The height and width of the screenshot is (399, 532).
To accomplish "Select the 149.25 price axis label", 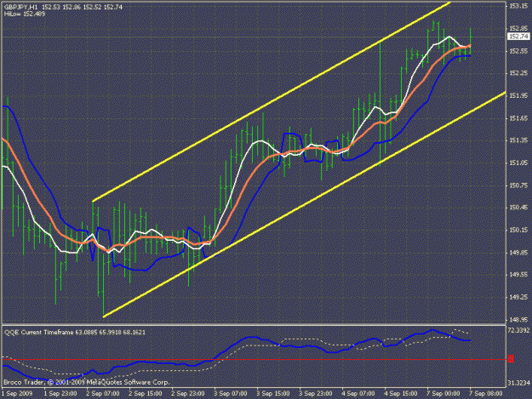I will point(518,297).
